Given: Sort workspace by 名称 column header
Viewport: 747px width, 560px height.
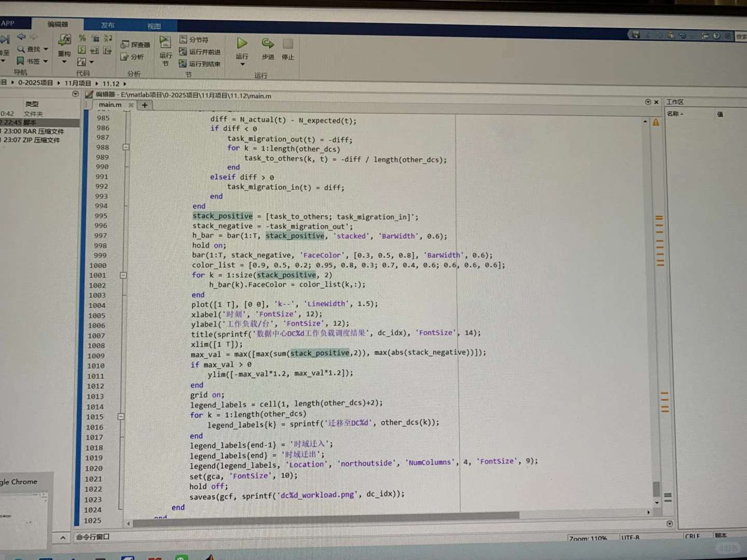Looking at the screenshot, I should 675,114.
